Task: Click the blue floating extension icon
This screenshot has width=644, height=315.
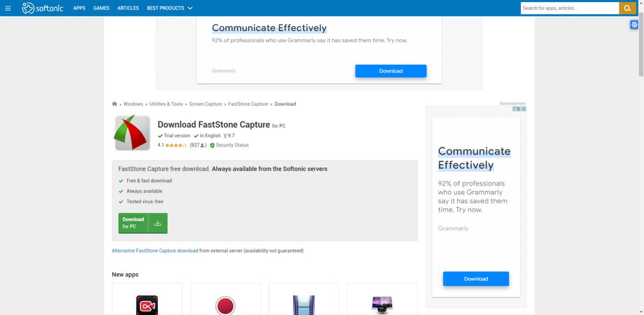Action: coord(634,25)
